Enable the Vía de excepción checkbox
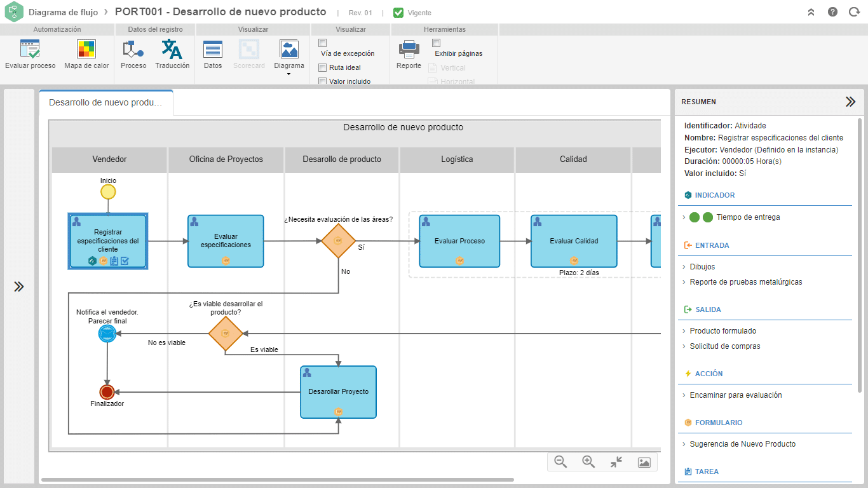Image resolution: width=868 pixels, height=488 pixels. tap(322, 43)
